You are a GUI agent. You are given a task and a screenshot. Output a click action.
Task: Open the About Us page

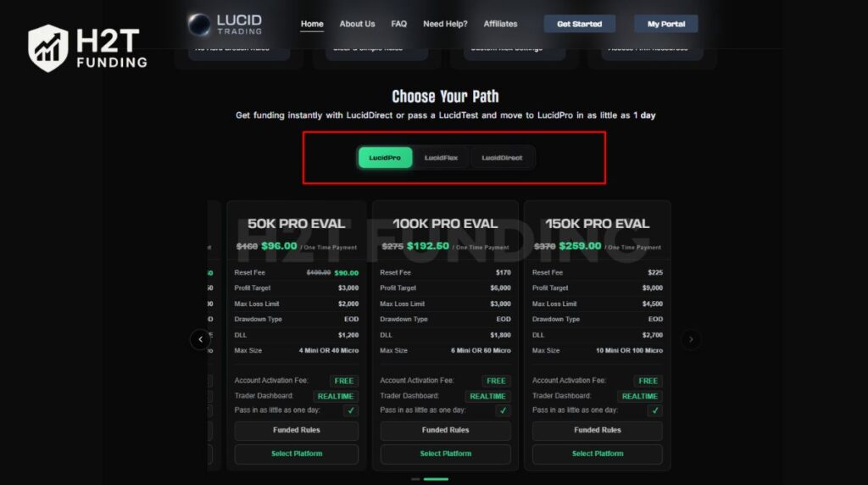[357, 24]
